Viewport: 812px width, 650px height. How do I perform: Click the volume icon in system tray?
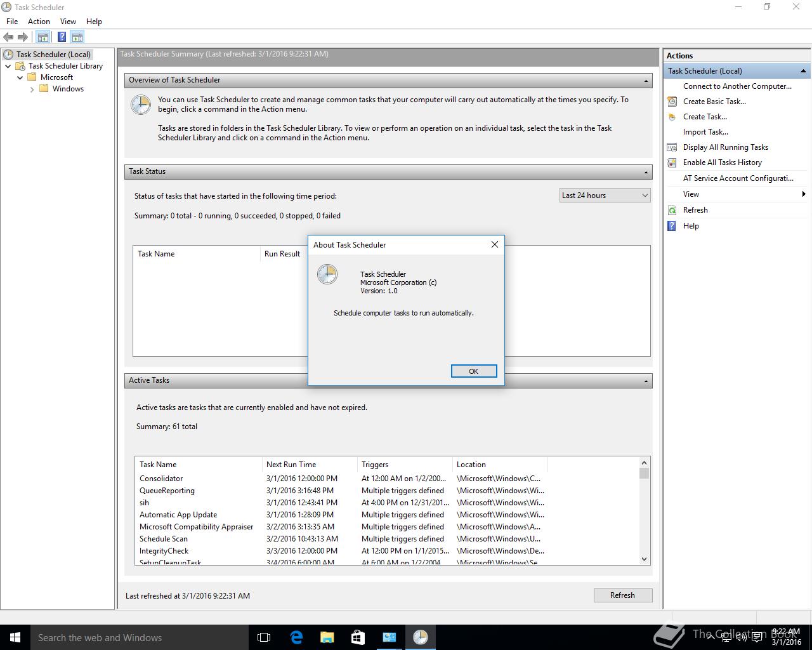click(x=741, y=637)
